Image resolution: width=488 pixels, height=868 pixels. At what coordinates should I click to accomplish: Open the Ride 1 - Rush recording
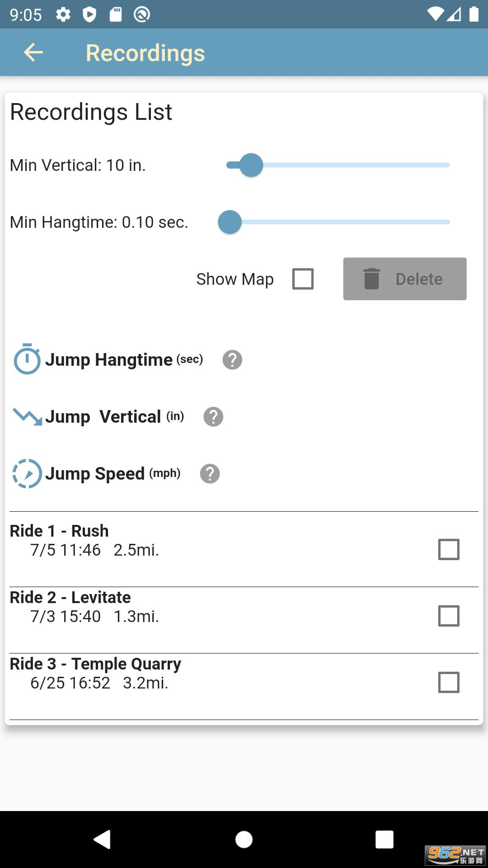pos(136,541)
